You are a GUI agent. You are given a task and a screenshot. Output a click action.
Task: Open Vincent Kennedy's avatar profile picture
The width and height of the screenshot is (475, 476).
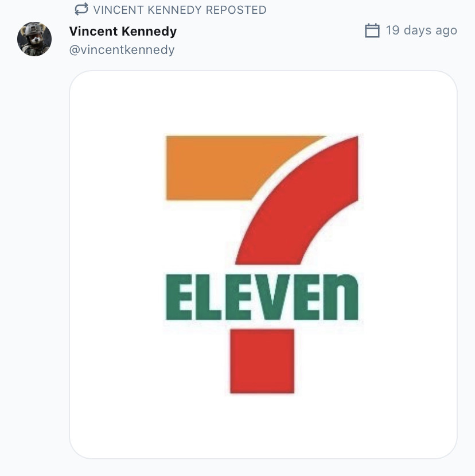point(34,39)
